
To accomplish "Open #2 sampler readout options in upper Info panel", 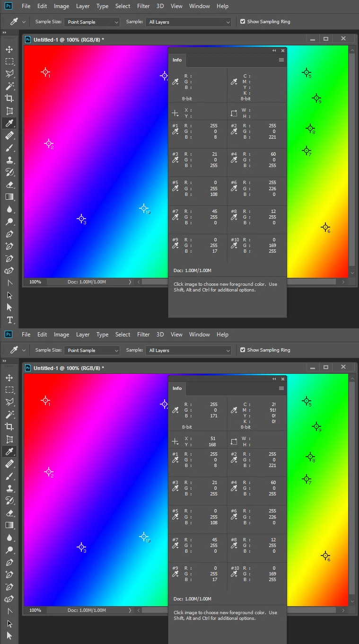I will (234, 132).
